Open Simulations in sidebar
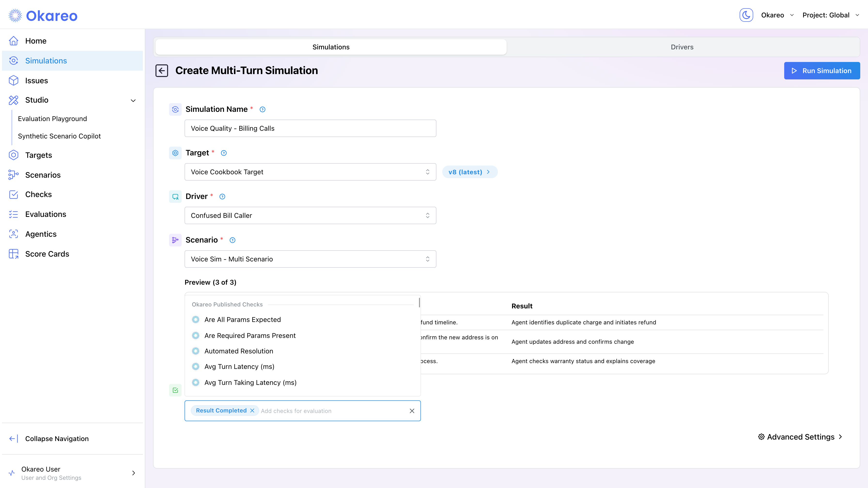 [72, 61]
